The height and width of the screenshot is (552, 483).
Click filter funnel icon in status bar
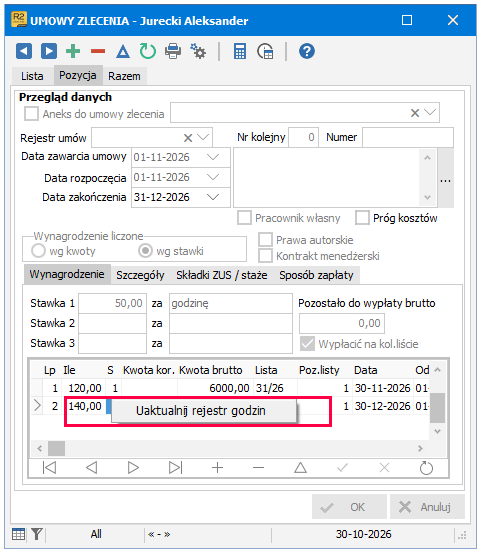pos(37,534)
